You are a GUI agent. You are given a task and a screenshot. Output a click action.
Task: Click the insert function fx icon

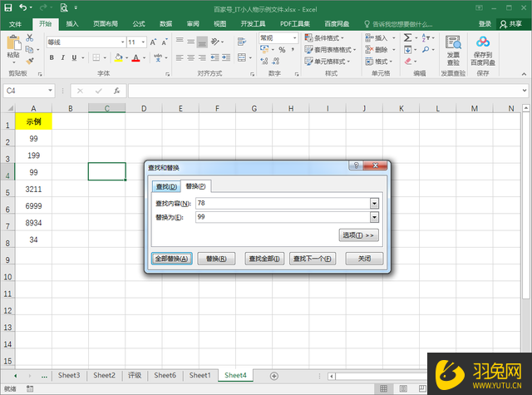116,91
